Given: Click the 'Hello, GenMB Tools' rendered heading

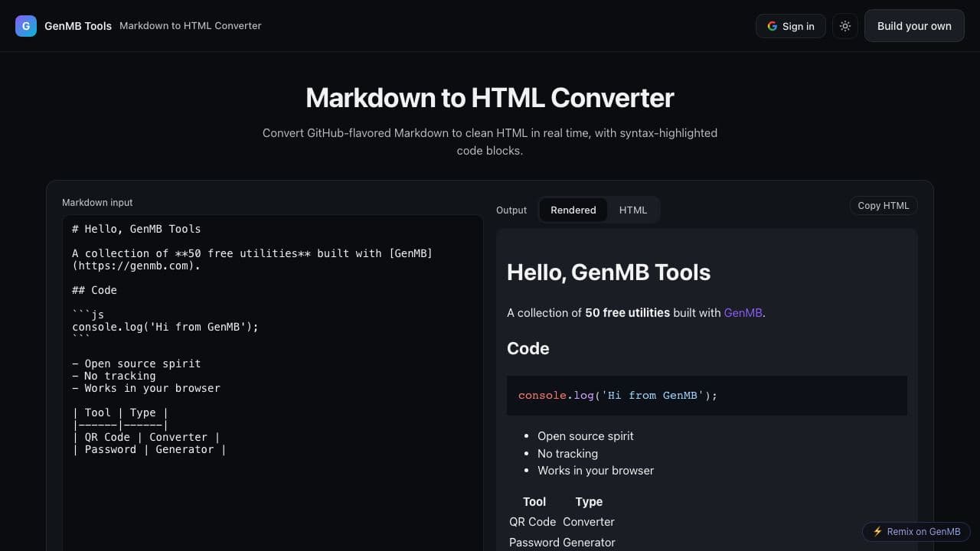Looking at the screenshot, I should point(609,272).
